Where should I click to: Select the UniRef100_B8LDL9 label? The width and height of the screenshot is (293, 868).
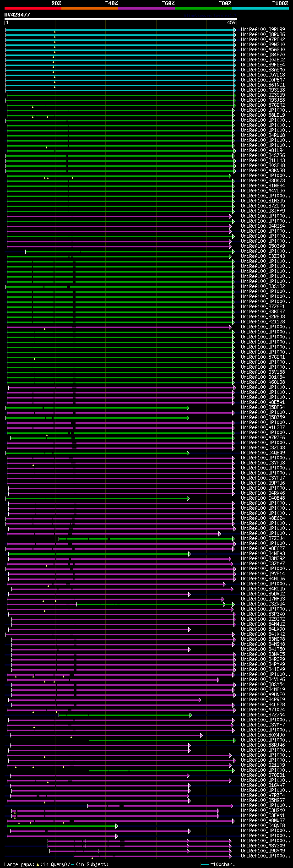point(263,115)
